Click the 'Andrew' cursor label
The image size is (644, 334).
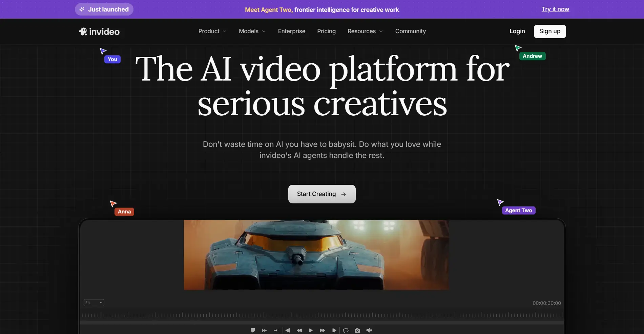click(532, 56)
